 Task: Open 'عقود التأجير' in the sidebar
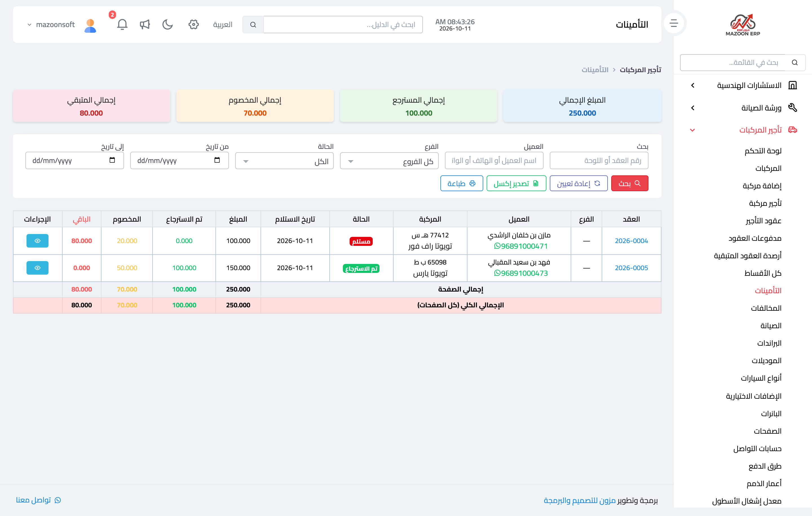(x=764, y=221)
